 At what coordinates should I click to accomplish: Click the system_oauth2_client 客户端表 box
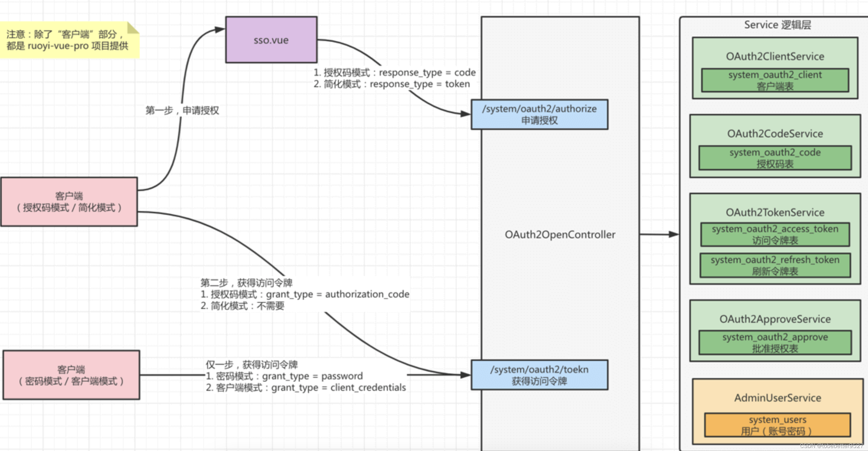[x=775, y=80]
